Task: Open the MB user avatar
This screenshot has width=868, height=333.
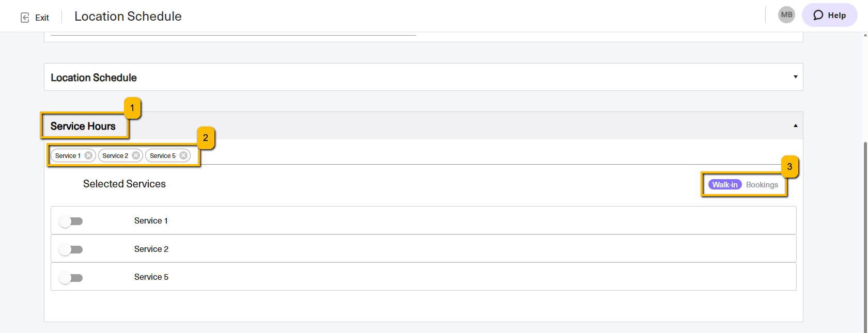Action: [x=786, y=15]
